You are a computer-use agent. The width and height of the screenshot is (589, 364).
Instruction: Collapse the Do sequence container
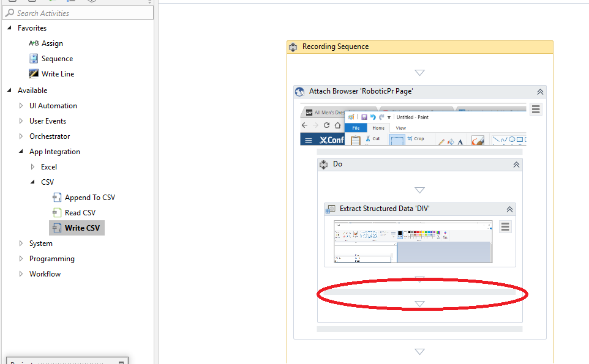(x=516, y=165)
